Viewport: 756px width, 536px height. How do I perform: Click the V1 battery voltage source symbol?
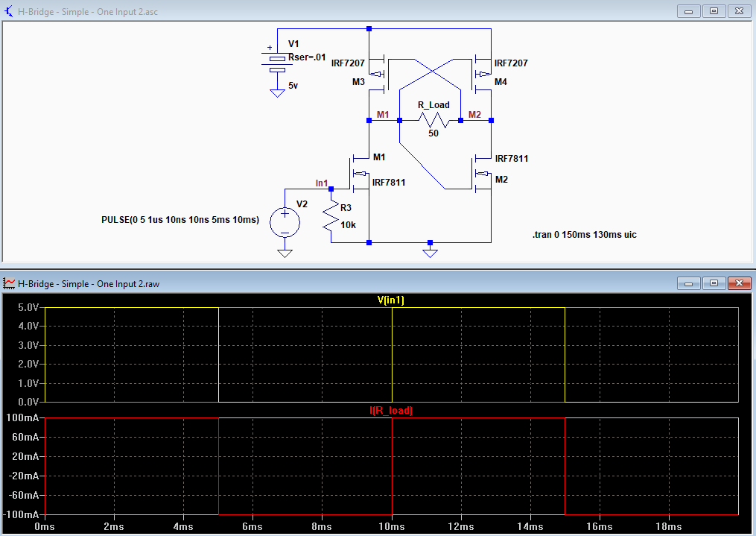pos(277,63)
